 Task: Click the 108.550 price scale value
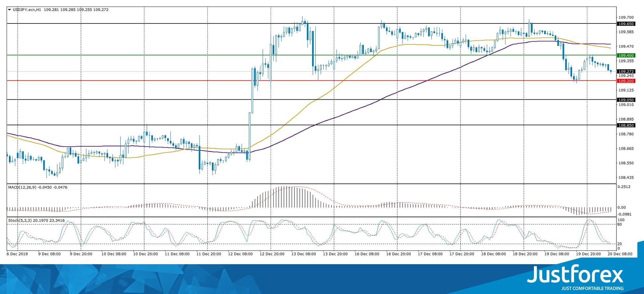tap(626, 163)
